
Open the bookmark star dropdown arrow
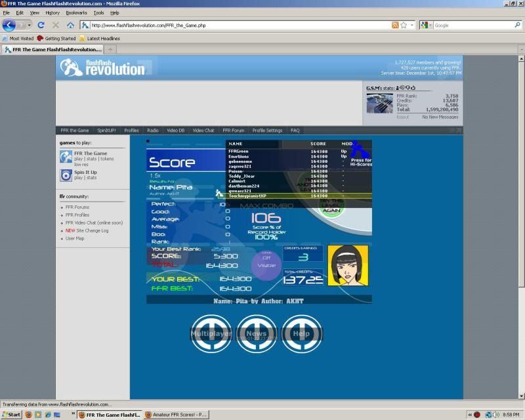(412, 25)
